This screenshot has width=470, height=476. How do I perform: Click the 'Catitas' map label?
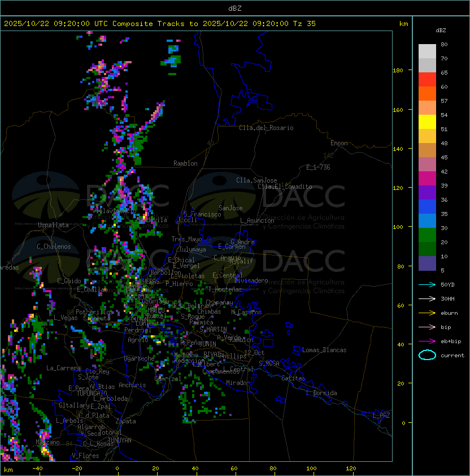tap(293, 378)
